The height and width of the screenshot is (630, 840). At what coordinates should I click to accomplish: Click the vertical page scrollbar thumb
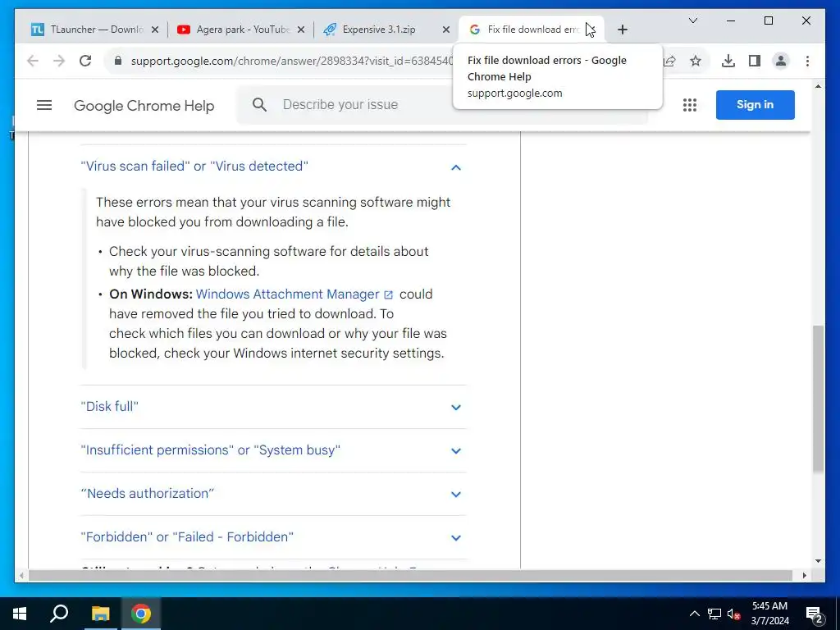pyautogui.click(x=818, y=399)
